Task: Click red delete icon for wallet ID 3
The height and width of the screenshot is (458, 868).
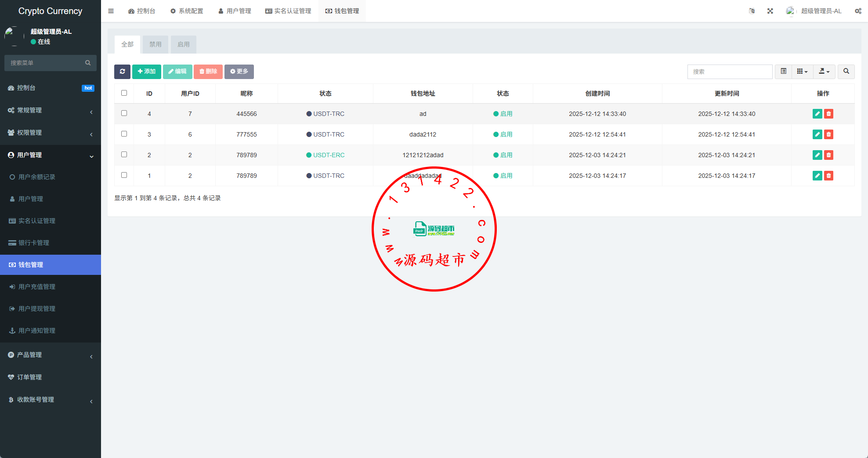Action: click(x=828, y=134)
